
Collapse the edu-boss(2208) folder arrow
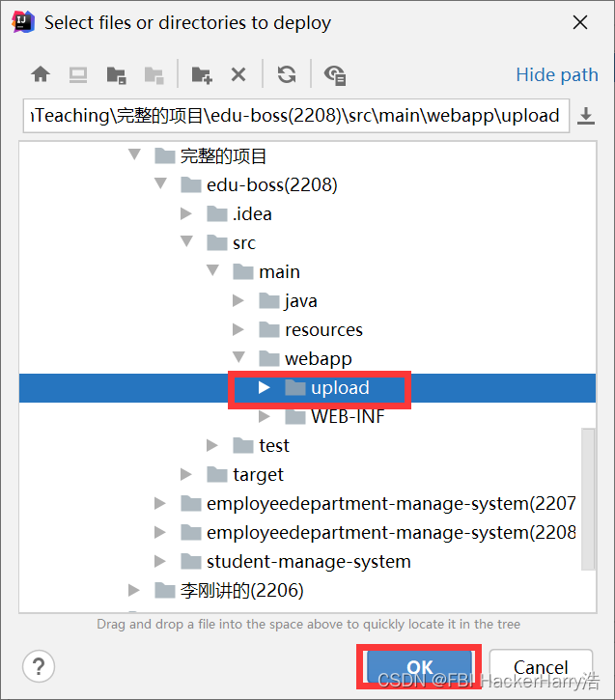click(160, 183)
